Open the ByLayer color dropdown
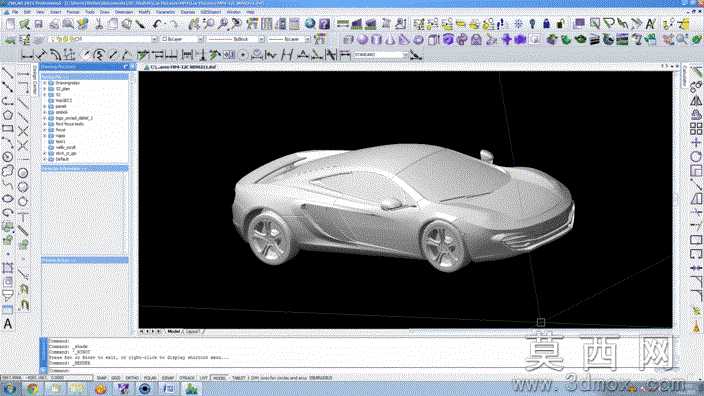Viewport: 704px width, 396px height. [x=200, y=40]
